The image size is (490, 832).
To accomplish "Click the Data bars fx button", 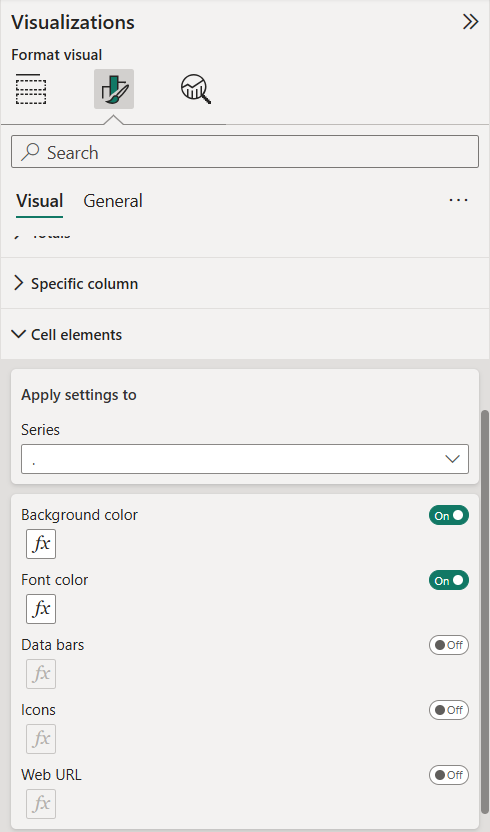I will [x=41, y=674].
